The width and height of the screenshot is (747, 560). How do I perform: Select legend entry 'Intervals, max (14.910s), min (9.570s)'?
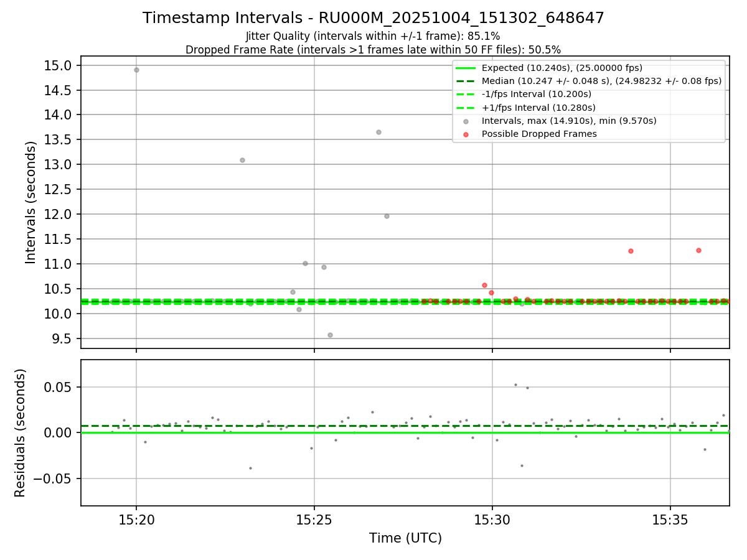tap(569, 121)
